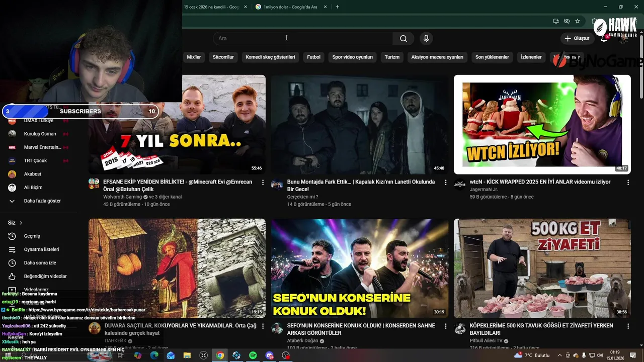
Task: Open 'WTCN İZLİYOR' video thumbnail
Action: (542, 125)
